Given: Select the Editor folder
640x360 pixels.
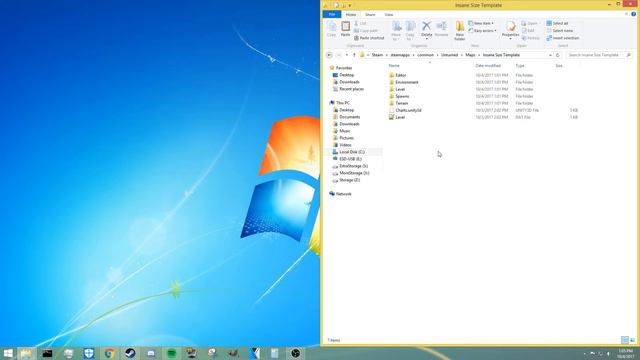Looking at the screenshot, I should 400,75.
